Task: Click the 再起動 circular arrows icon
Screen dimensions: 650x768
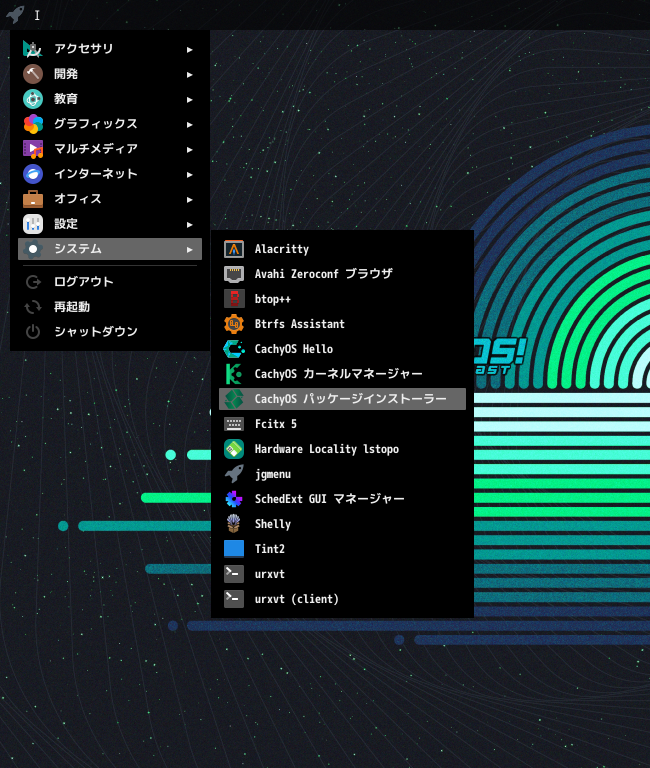Action: click(33, 307)
